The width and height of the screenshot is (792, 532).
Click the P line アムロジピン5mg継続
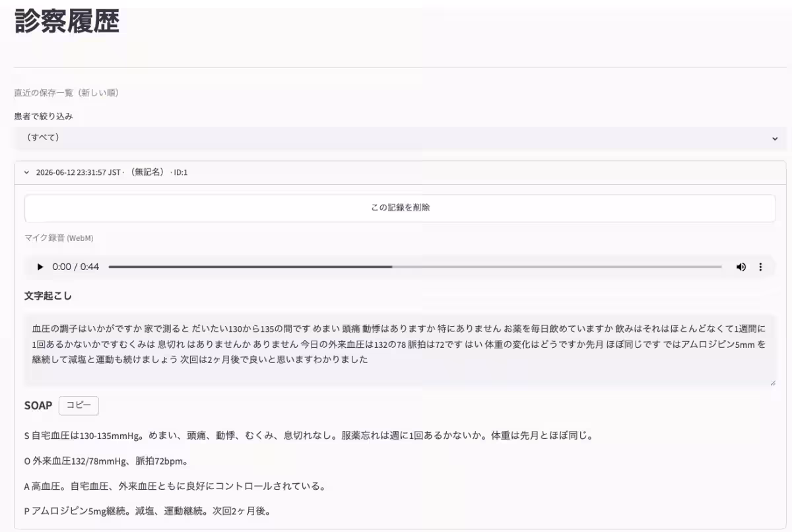(148, 511)
